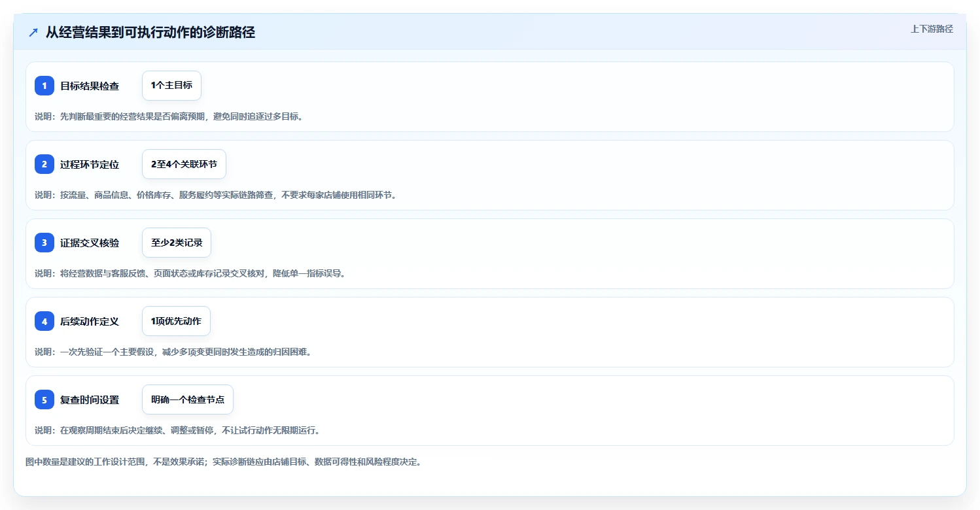Click the 1个主目标 pill

point(171,86)
